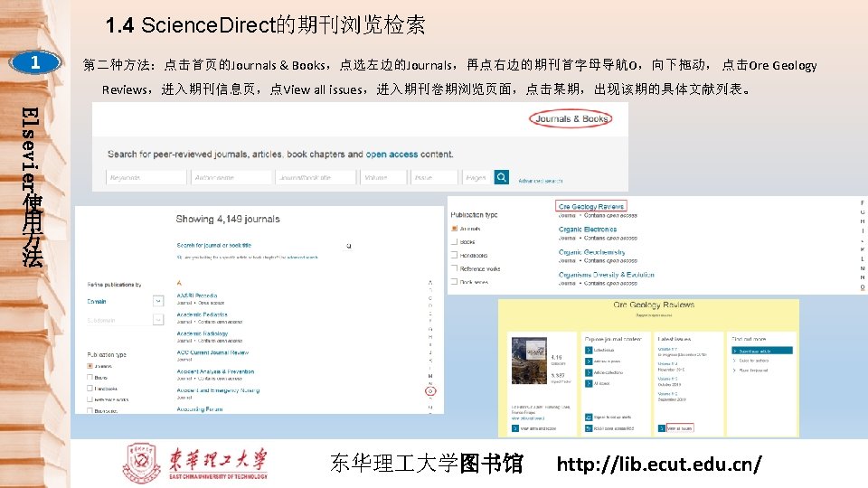Click the Submit your article button
This screenshot has width=868, height=488.
[x=762, y=351]
